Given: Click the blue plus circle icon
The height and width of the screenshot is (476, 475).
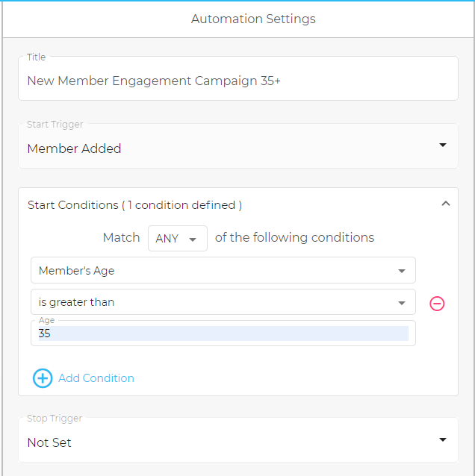Looking at the screenshot, I should pos(43,378).
